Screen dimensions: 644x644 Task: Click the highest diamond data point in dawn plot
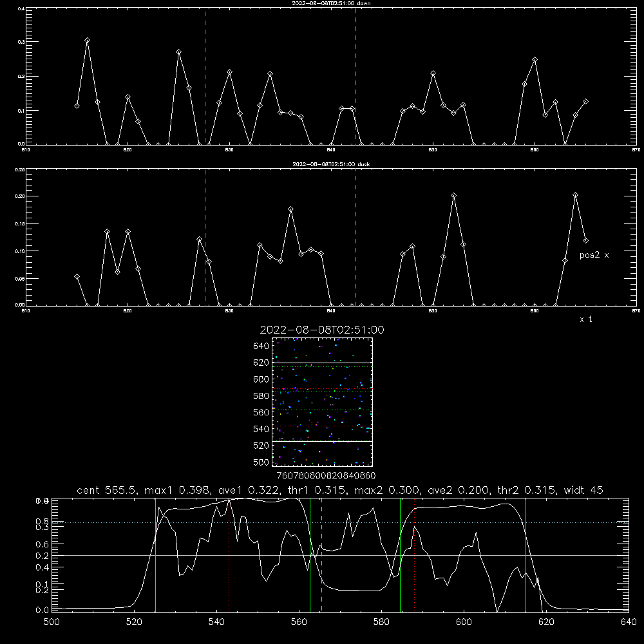(x=87, y=40)
